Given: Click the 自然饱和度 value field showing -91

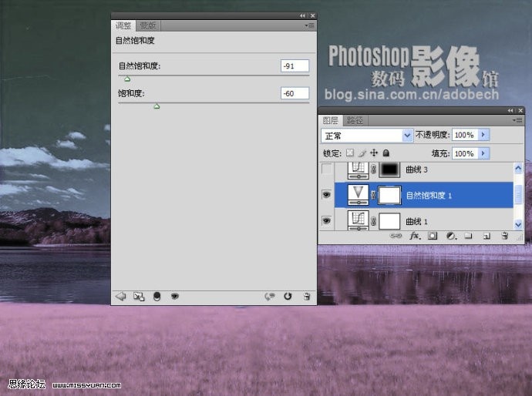Looking at the screenshot, I should (x=295, y=65).
